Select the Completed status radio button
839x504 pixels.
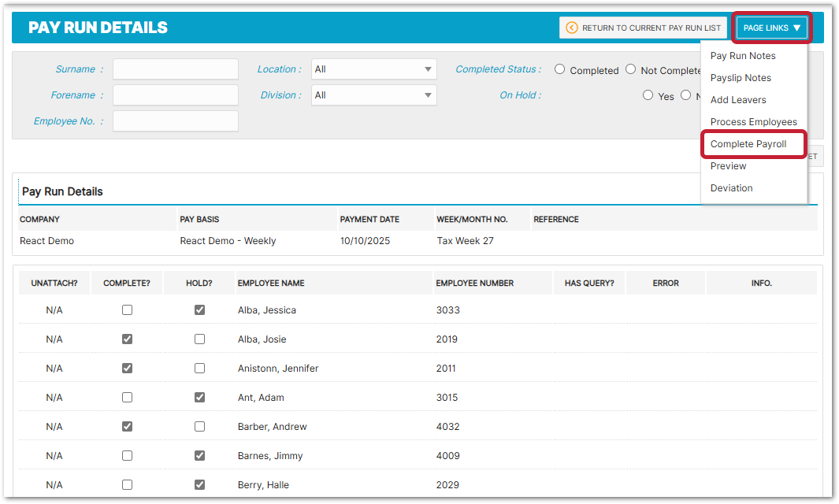pos(559,69)
